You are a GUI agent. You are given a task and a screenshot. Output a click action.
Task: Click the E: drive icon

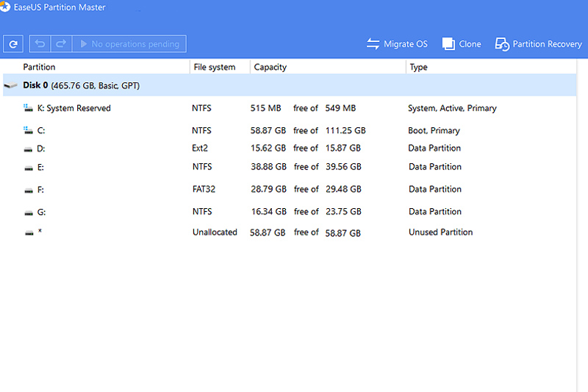29,168
